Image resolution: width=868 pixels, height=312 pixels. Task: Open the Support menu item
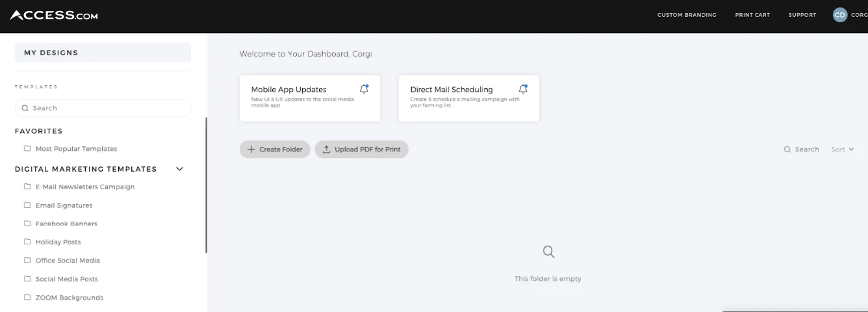(x=802, y=15)
